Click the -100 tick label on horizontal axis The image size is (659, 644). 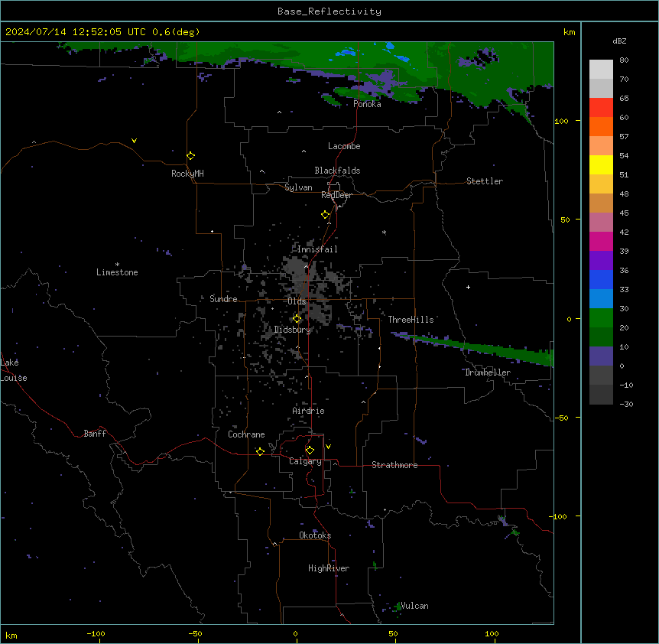tap(96, 633)
